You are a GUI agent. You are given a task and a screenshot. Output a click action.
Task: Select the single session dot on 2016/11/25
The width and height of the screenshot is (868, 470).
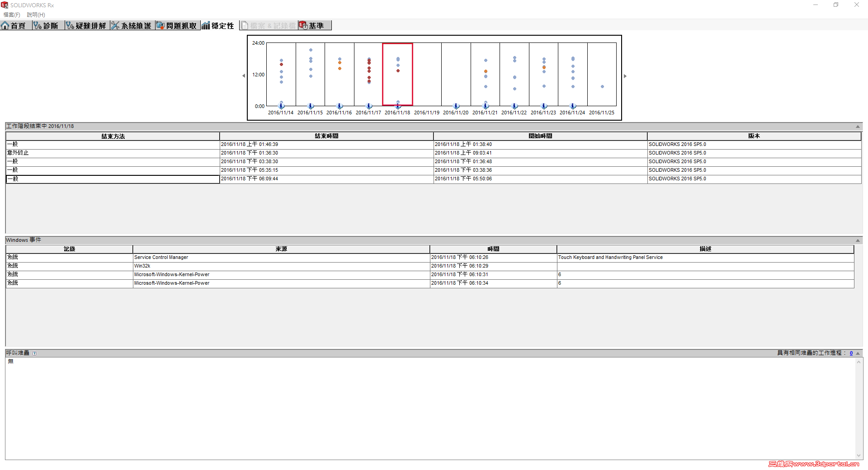602,86
